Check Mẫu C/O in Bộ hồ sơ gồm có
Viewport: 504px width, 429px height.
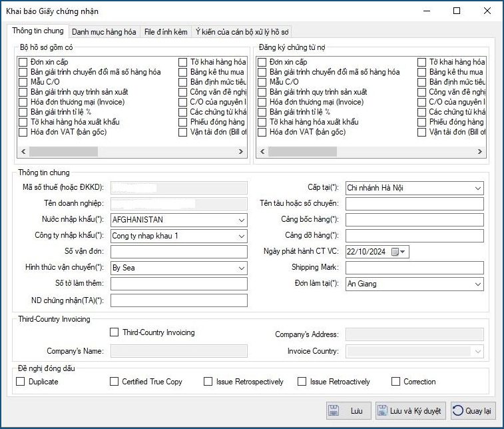[23, 82]
